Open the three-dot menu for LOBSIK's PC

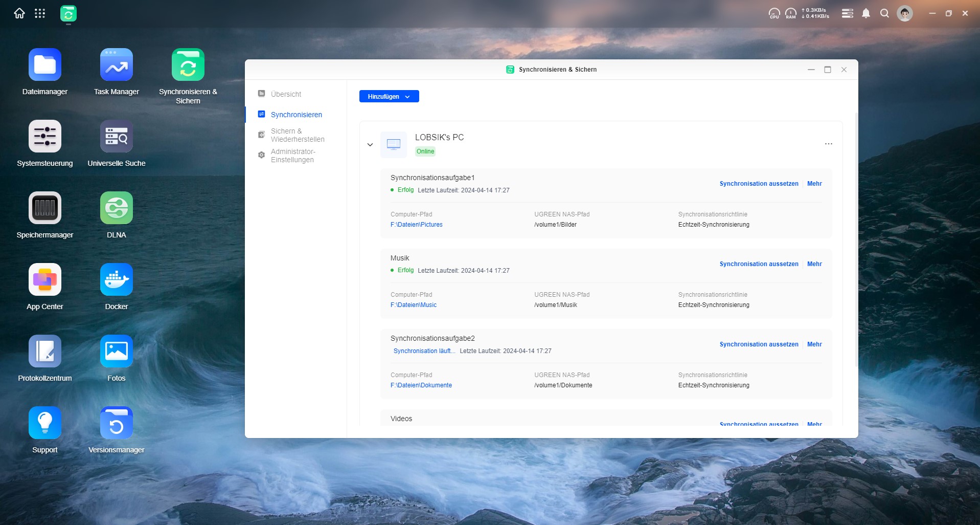click(828, 144)
